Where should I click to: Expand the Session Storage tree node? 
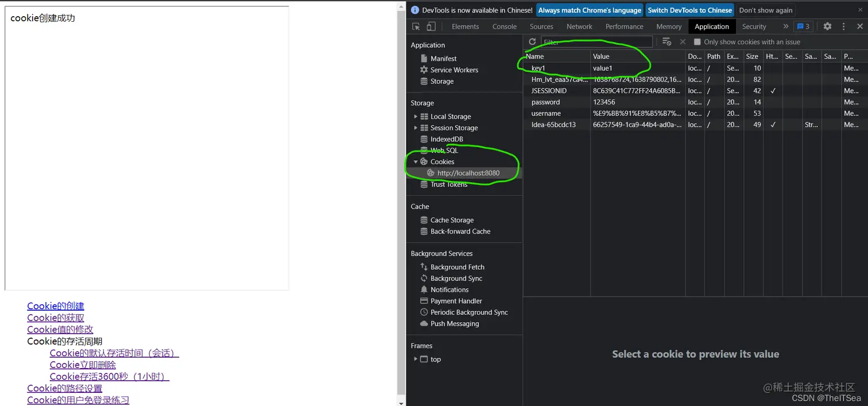tap(416, 128)
